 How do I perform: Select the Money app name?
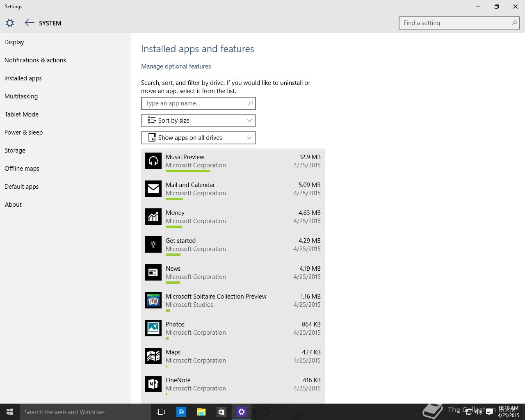(175, 213)
